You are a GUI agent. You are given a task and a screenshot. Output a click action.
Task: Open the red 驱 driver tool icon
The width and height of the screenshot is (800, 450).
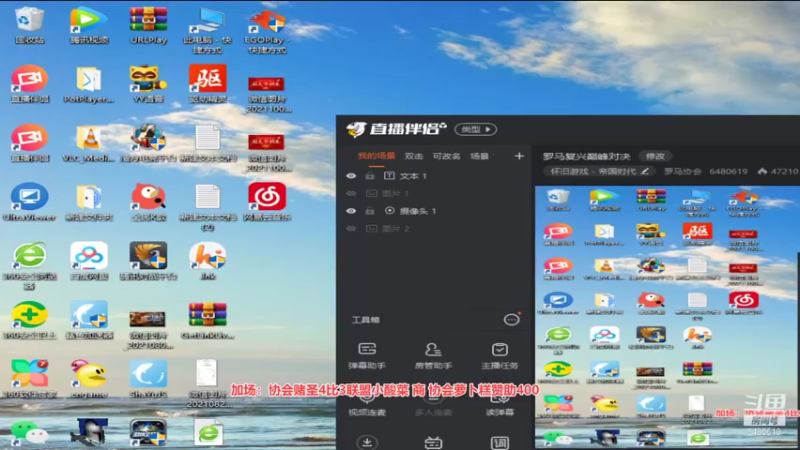(207, 84)
